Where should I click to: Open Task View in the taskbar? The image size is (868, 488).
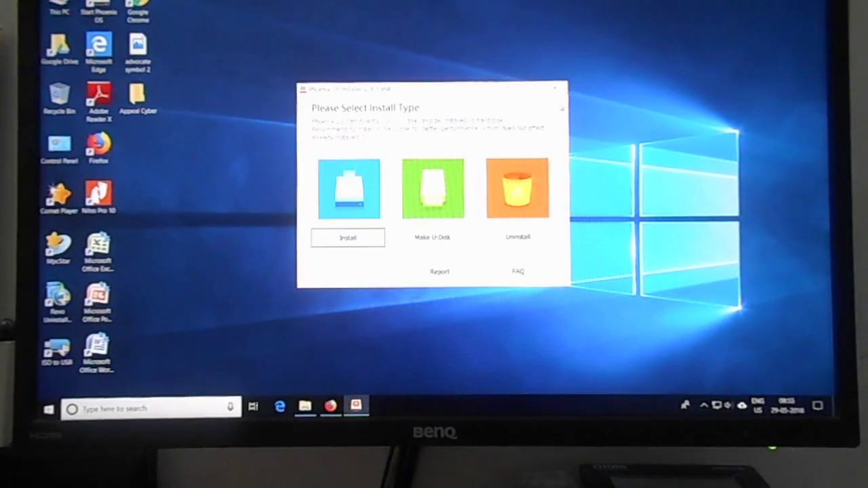253,407
